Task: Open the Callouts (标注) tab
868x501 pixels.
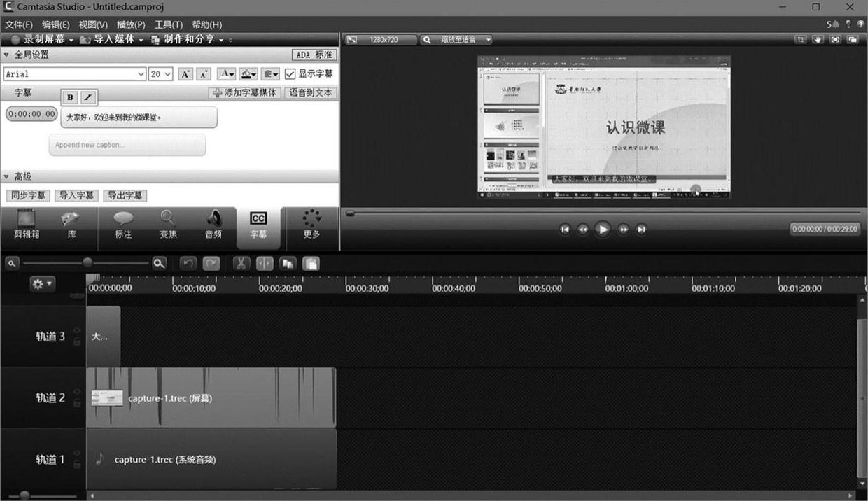Action: [123, 225]
